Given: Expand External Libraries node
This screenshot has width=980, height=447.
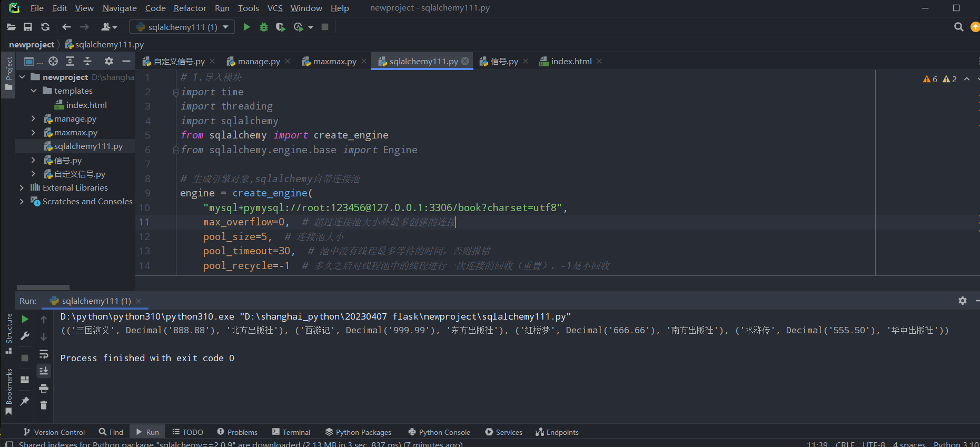Looking at the screenshot, I should (22, 187).
